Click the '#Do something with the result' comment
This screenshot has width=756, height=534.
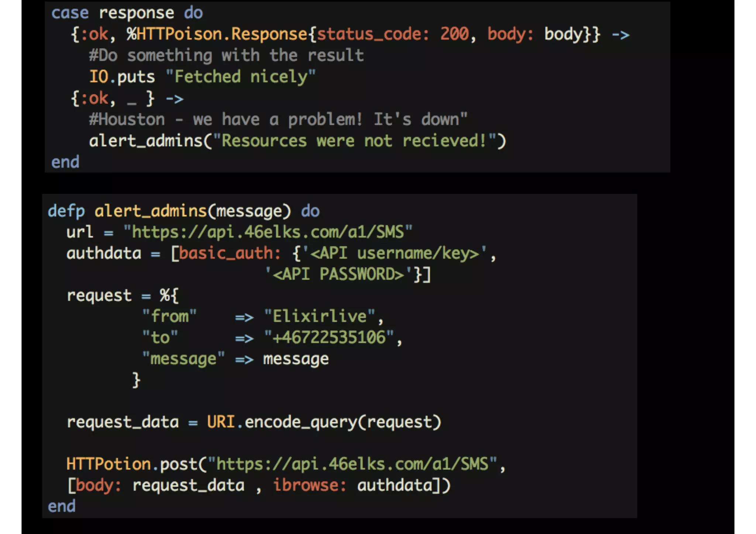coord(226,55)
